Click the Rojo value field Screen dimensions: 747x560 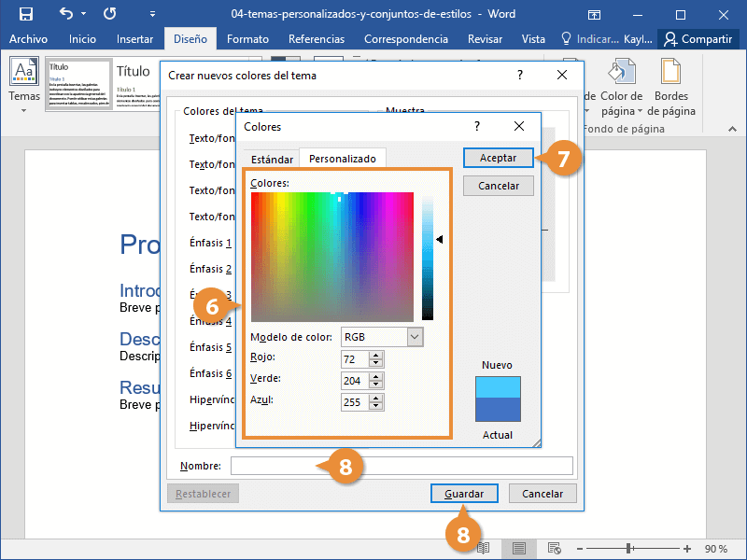point(355,359)
